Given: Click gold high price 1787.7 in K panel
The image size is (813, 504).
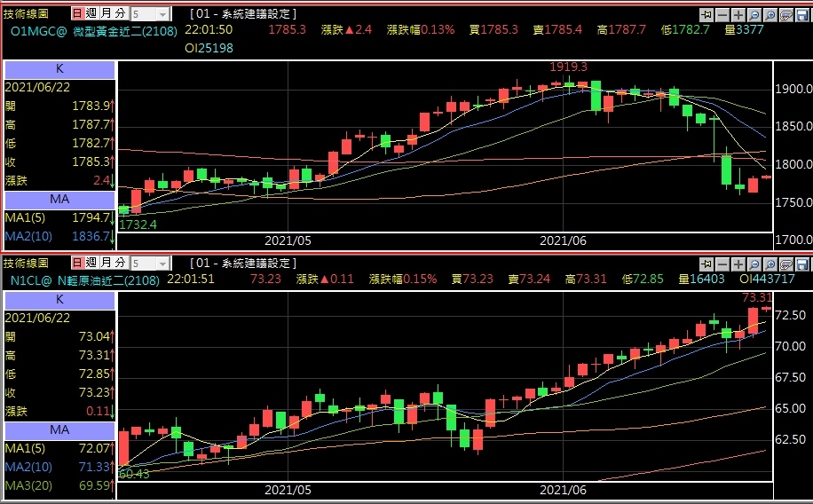Looking at the screenshot, I should pos(91,125).
